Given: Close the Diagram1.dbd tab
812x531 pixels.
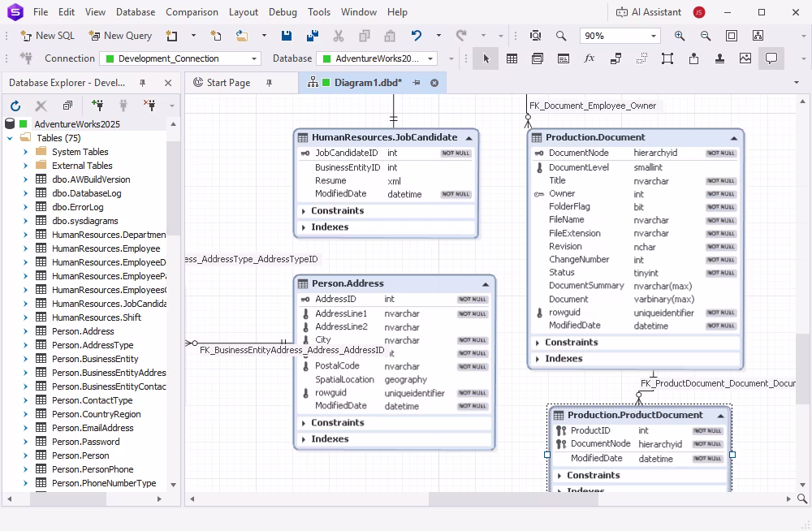Looking at the screenshot, I should (x=434, y=83).
